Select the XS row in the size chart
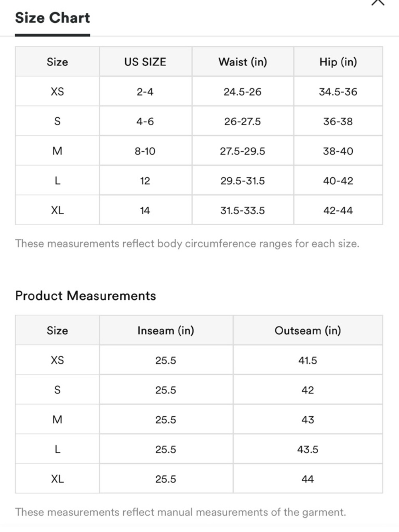Image resolution: width=399 pixels, height=532 pixels. [x=57, y=92]
